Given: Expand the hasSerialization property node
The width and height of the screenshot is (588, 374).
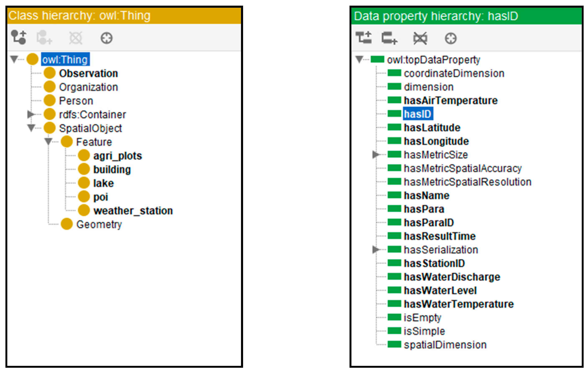Looking at the screenshot, I should (376, 250).
